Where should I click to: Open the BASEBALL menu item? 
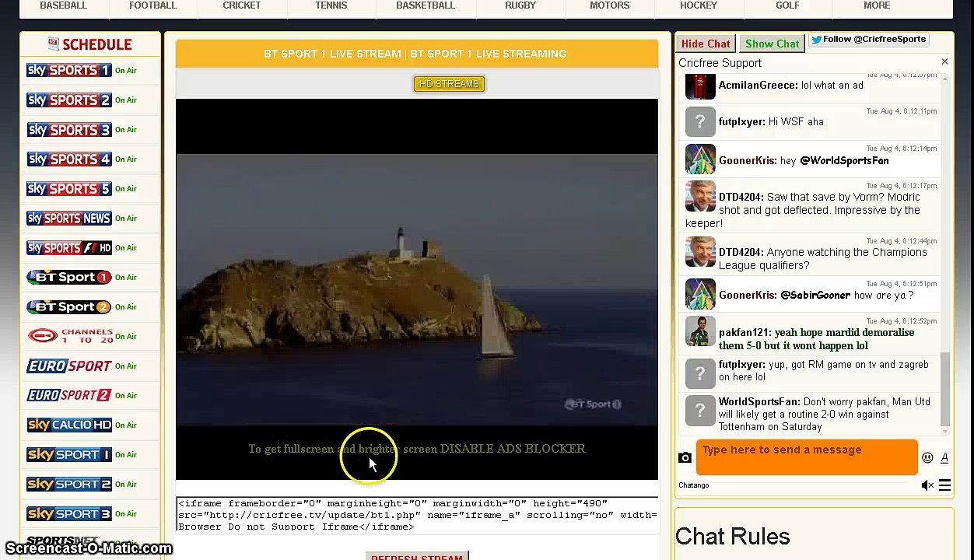[x=64, y=5]
